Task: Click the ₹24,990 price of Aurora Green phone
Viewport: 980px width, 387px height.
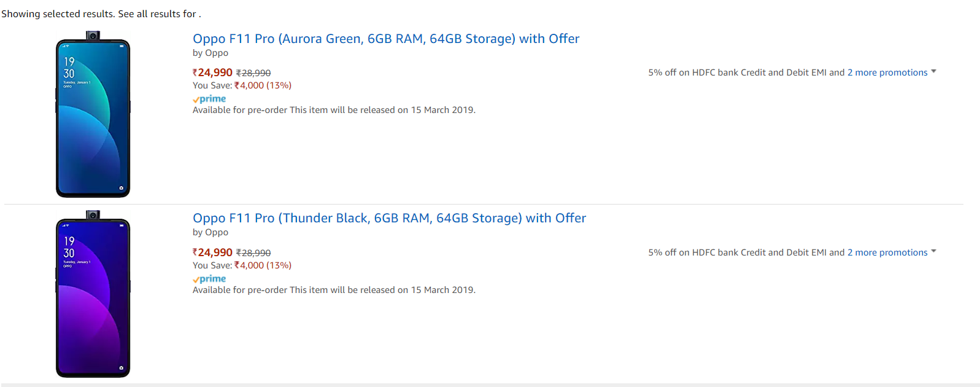Action: point(212,72)
